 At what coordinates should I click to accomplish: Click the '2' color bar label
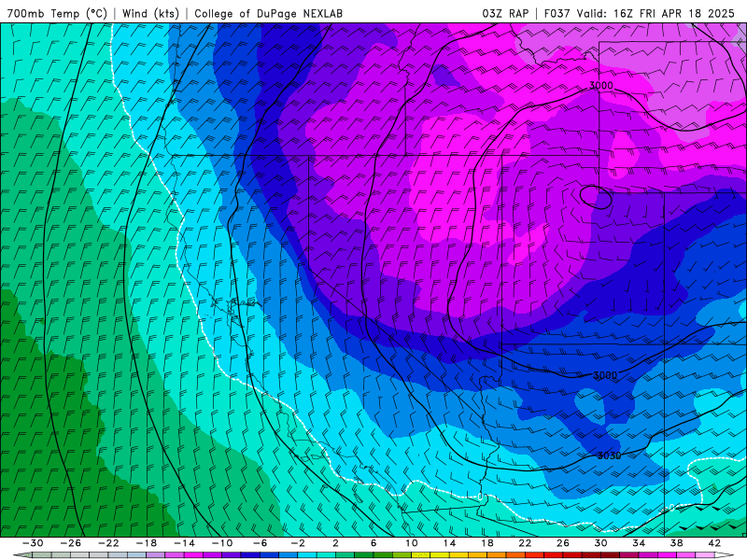[336, 543]
